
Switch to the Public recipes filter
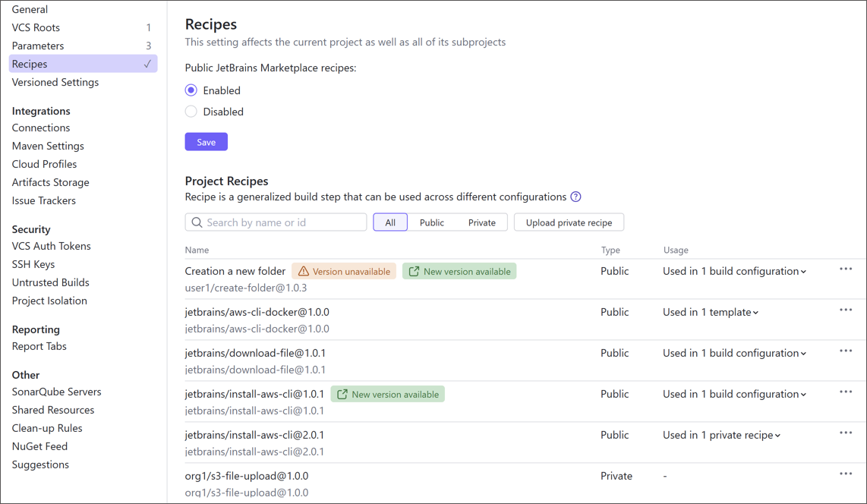431,222
